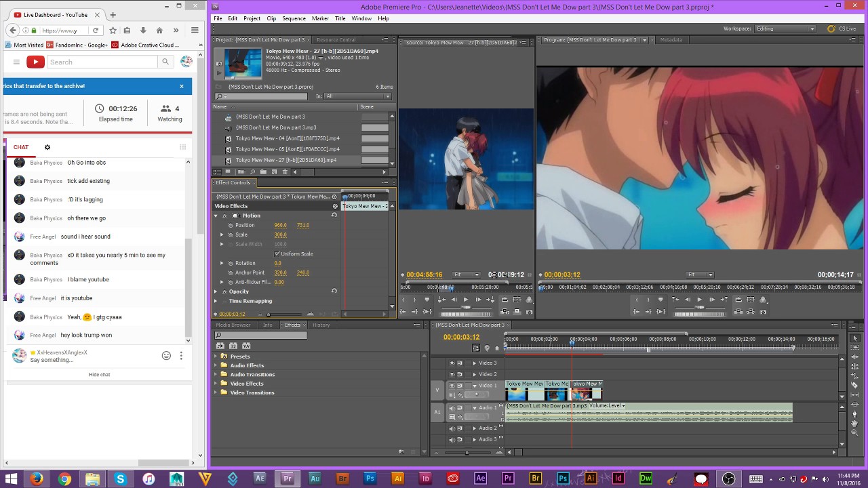
Task: Mute Audio 3 track speaker toggle
Action: pyautogui.click(x=452, y=439)
